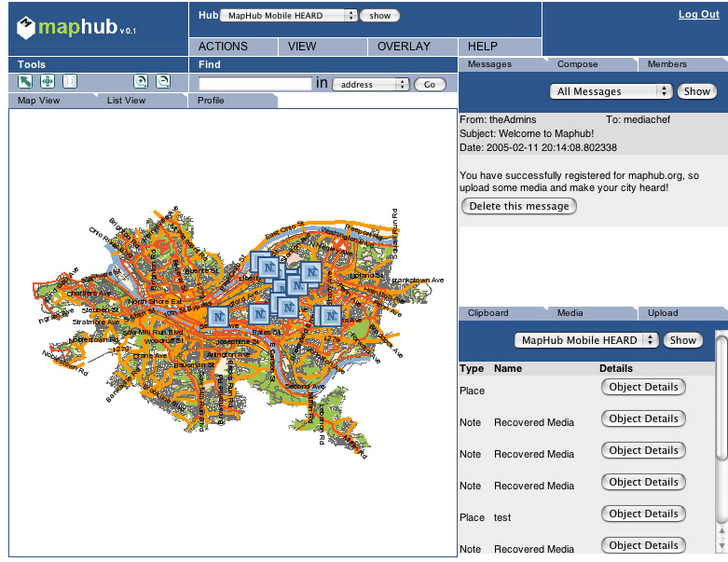
Task: Click the Log Out link
Action: 699,14
